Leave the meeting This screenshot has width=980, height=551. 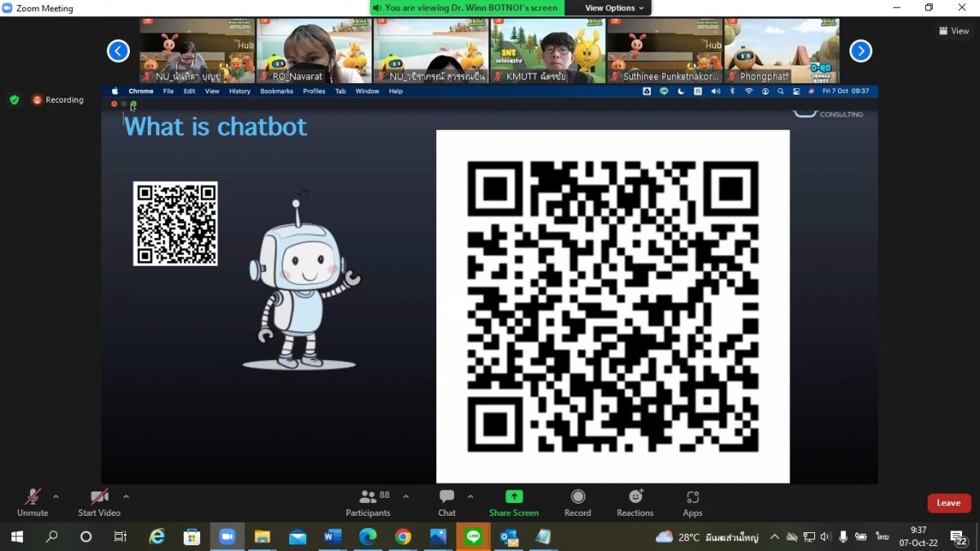click(x=949, y=503)
